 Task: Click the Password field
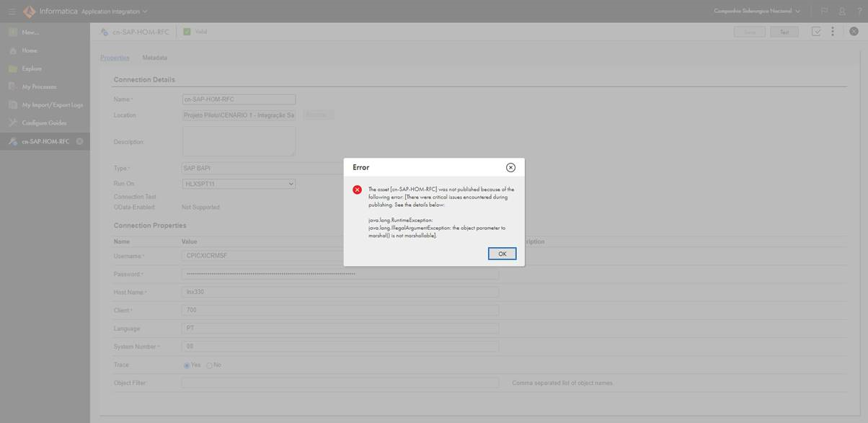[340, 275]
